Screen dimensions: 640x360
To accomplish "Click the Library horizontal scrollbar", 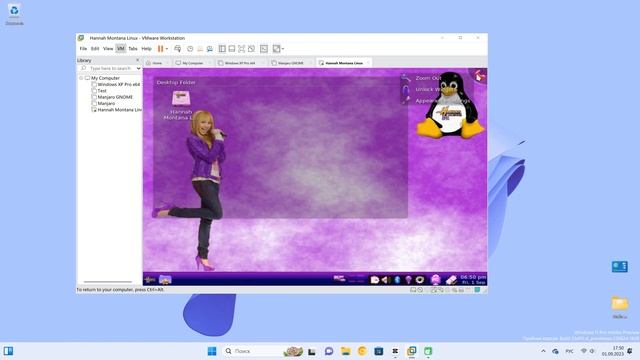I will coord(108,282).
